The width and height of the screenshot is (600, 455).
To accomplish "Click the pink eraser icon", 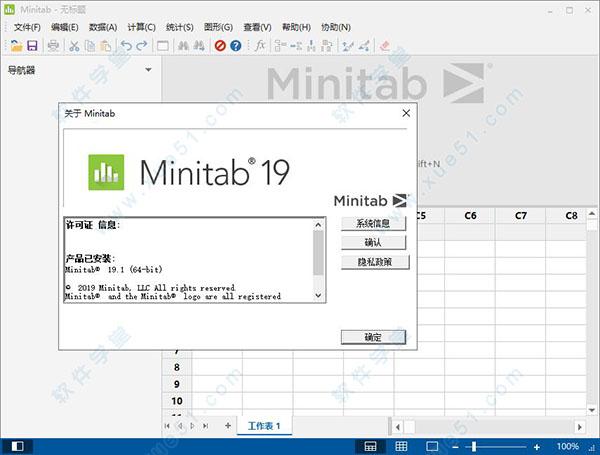I will point(385,46).
